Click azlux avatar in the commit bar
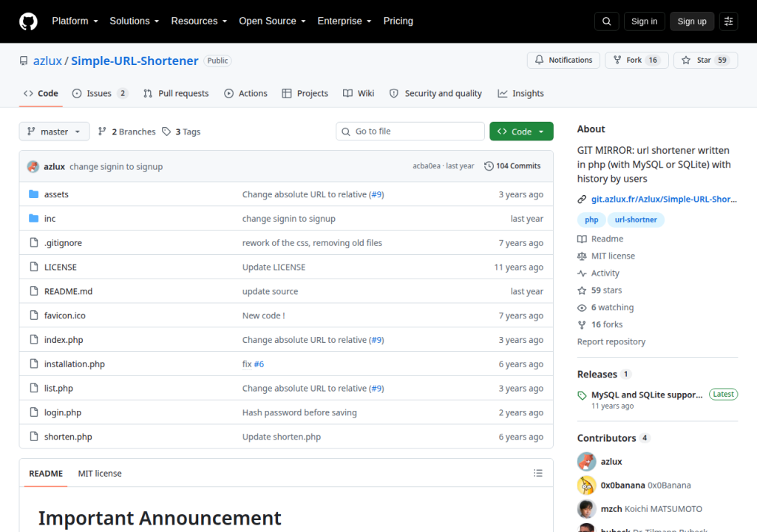The height and width of the screenshot is (532, 757). [33, 166]
